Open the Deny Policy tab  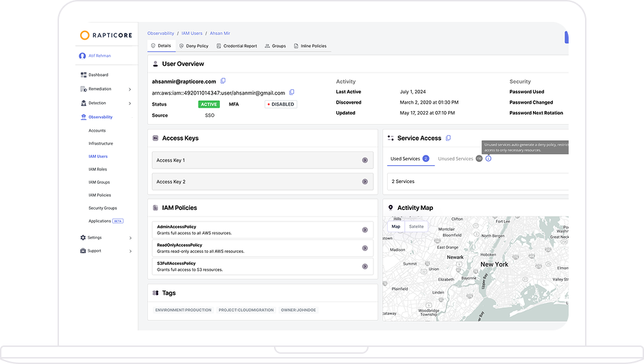[194, 46]
